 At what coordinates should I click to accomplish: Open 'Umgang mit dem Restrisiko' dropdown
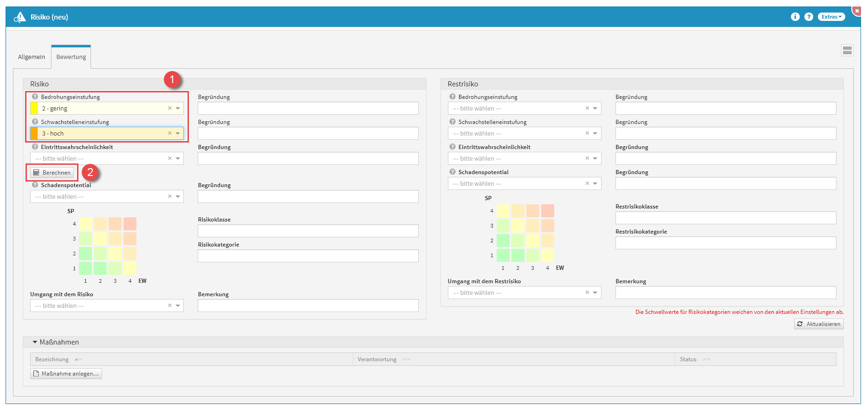pyautogui.click(x=595, y=293)
